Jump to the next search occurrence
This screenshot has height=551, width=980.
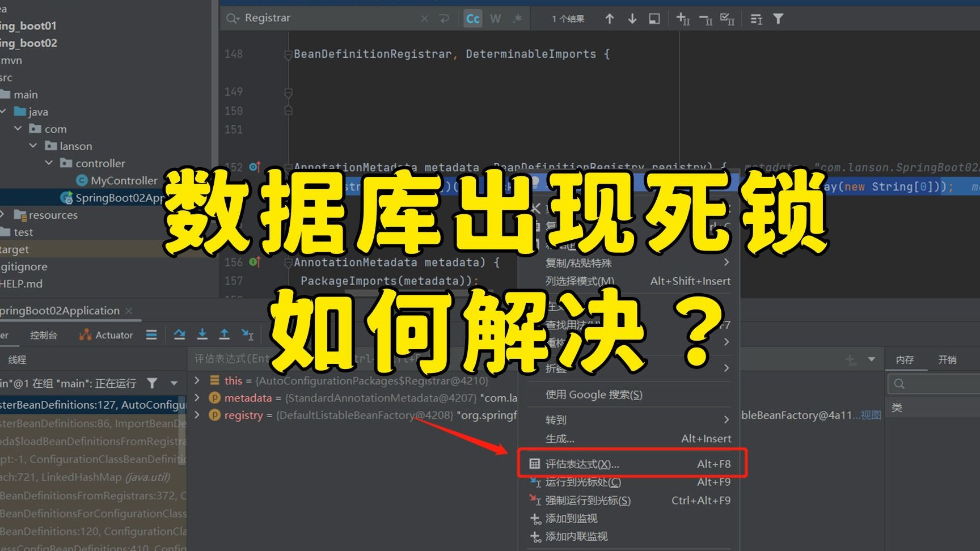[x=632, y=19]
